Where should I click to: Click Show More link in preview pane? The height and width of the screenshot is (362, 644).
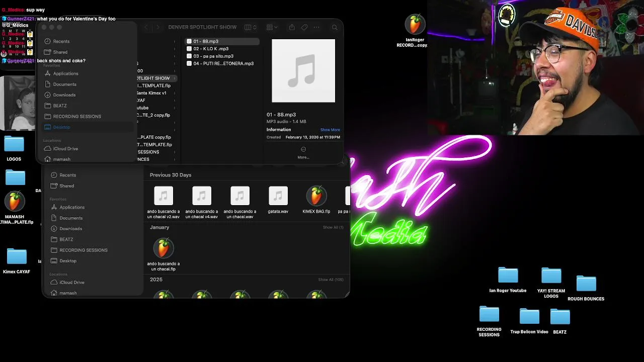330,130
